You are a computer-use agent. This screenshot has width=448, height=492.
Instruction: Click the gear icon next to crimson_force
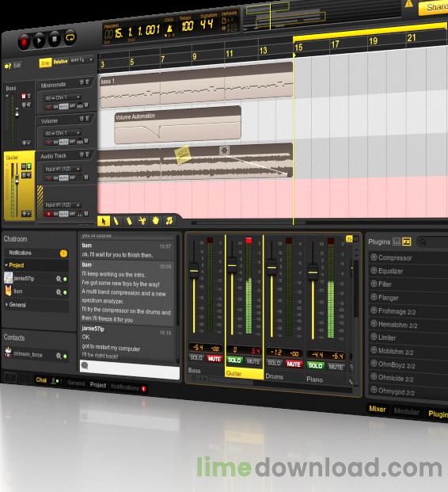point(59,356)
